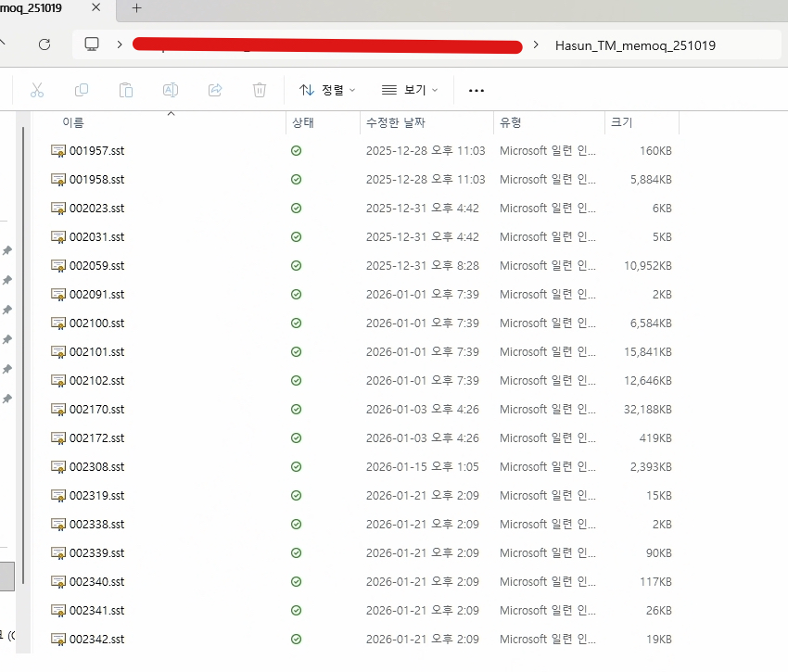The image size is (788, 672).
Task: Click the sync status icon for 001957.sst
Action: 296,151
